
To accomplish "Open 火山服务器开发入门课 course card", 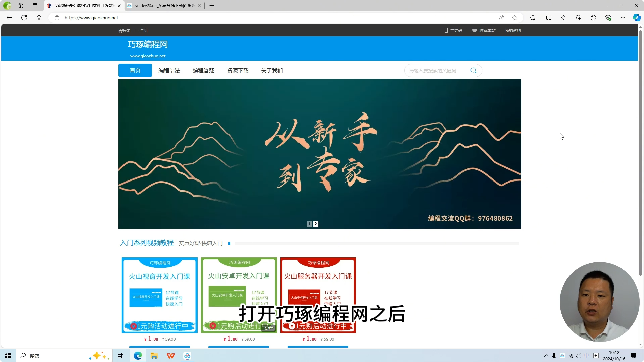I will (x=318, y=295).
